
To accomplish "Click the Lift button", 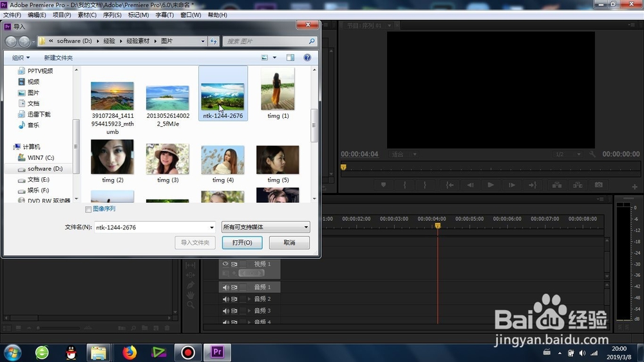I will click(x=557, y=185).
